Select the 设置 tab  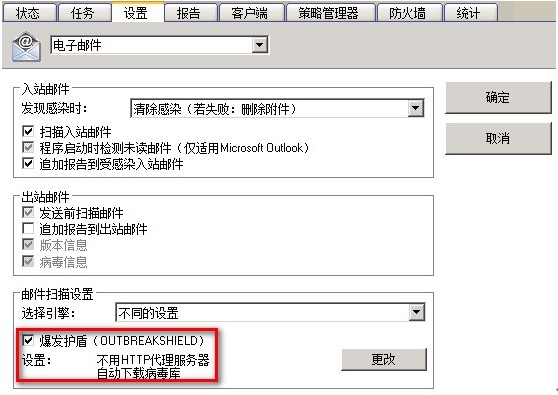click(x=137, y=12)
